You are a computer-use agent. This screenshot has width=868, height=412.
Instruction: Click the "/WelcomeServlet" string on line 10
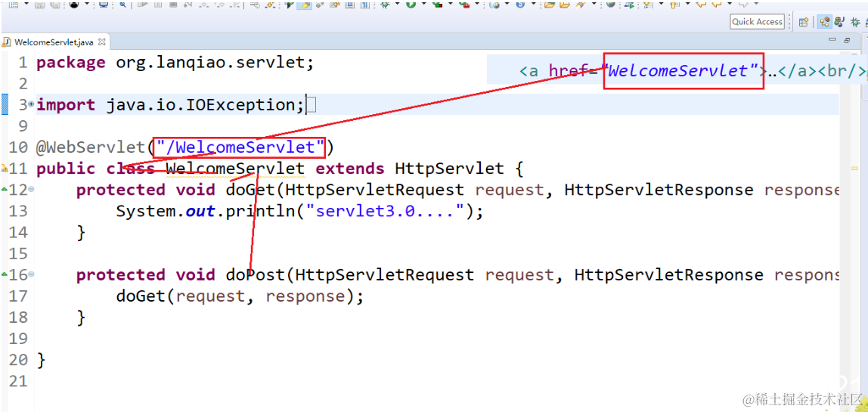click(240, 147)
